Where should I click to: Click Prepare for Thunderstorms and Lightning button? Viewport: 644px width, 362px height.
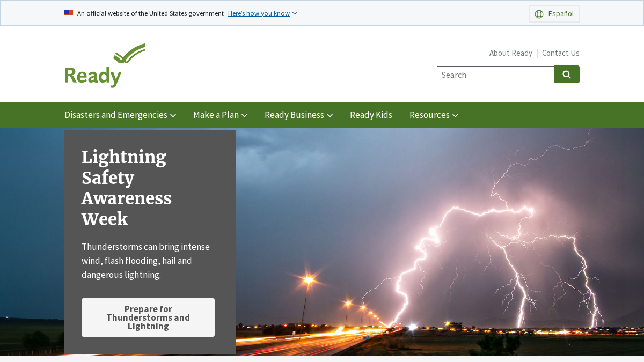pyautogui.click(x=148, y=317)
